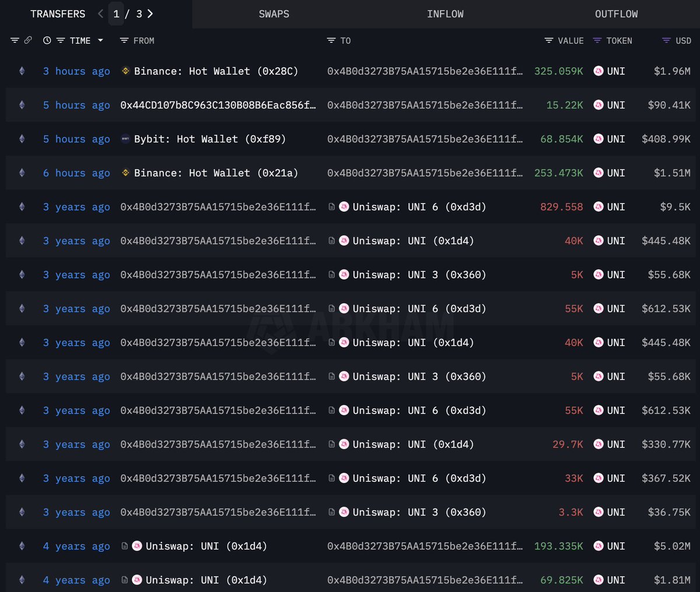
Task: Click the chain link icon in table header
Action: (27, 41)
